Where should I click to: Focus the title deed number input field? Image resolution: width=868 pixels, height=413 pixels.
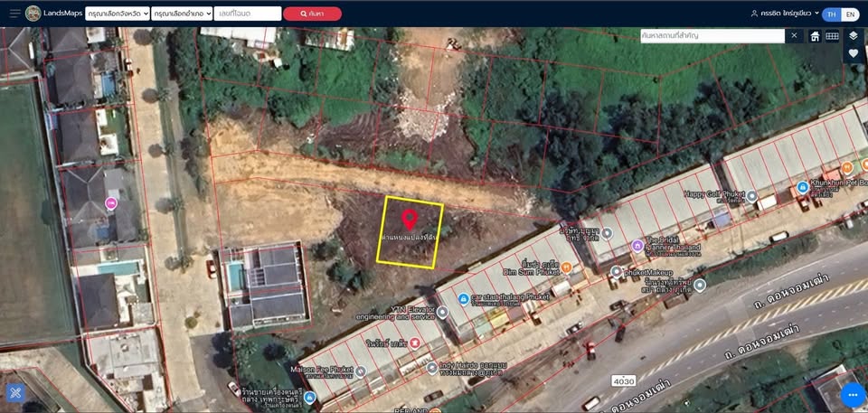pos(248,14)
